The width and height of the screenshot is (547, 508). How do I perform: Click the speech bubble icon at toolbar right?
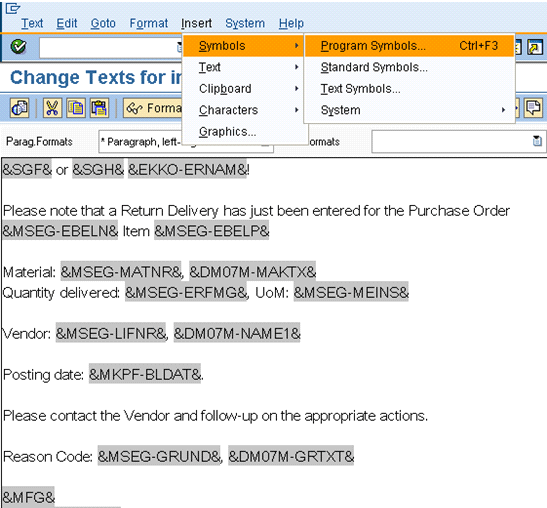pos(533,108)
